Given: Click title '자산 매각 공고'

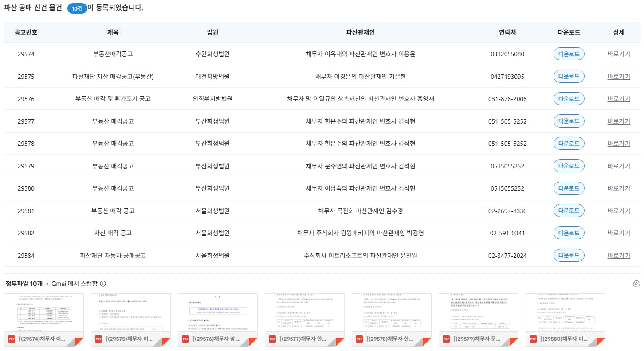Looking at the screenshot, I should (x=113, y=233).
